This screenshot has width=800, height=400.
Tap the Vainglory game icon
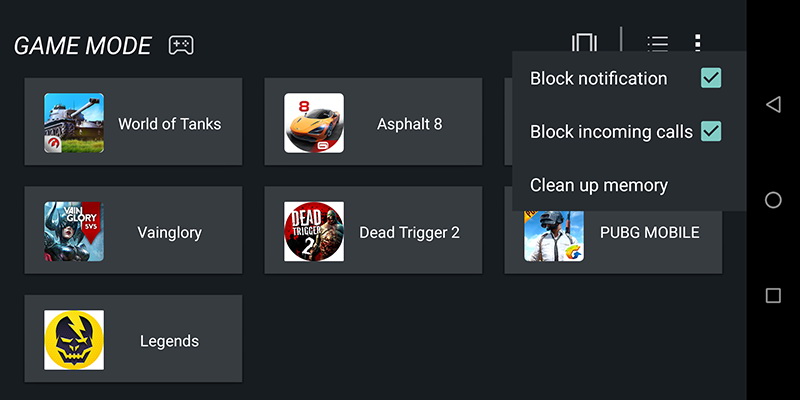[74, 232]
